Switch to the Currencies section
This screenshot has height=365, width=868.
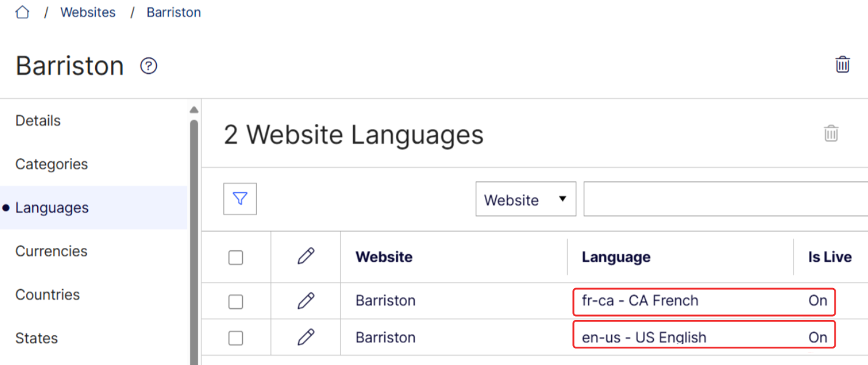pos(51,251)
